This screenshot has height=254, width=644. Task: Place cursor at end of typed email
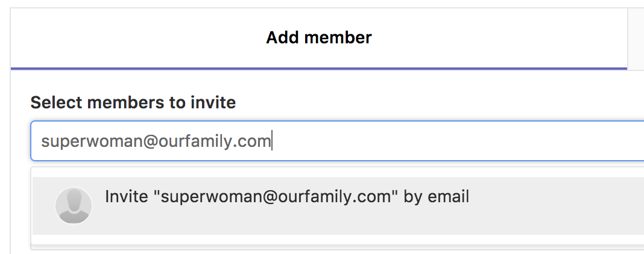coord(272,141)
